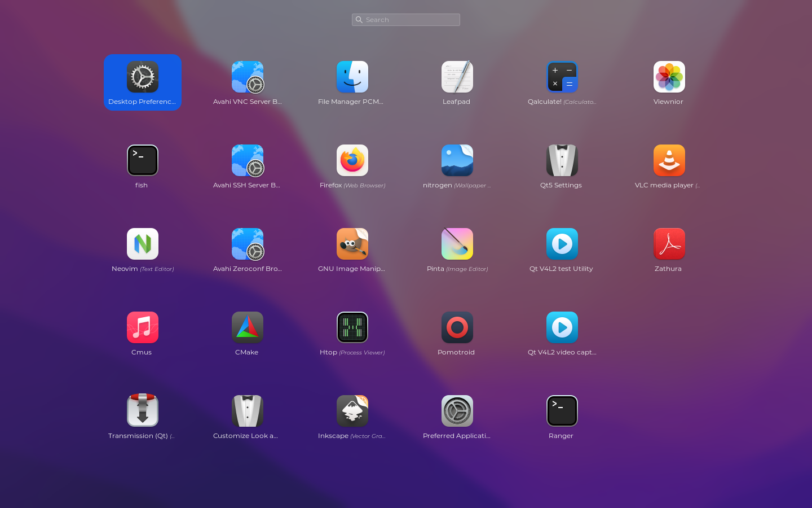Image resolution: width=812 pixels, height=508 pixels.
Task: Launch Avahi SSH Server Browser
Action: point(248,160)
